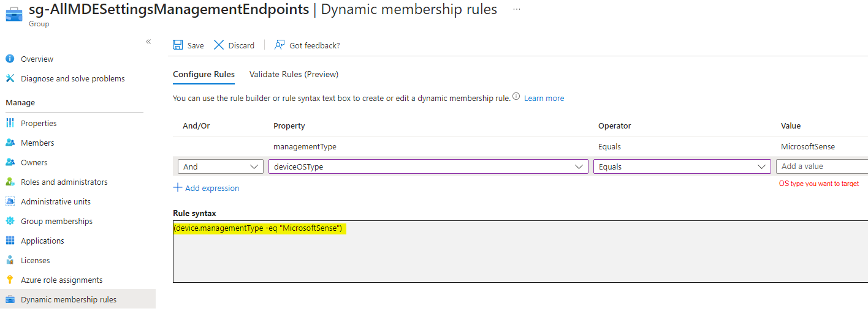Switch to Validate Rules (Preview) tab
Screen dimensions: 868x314
294,74
